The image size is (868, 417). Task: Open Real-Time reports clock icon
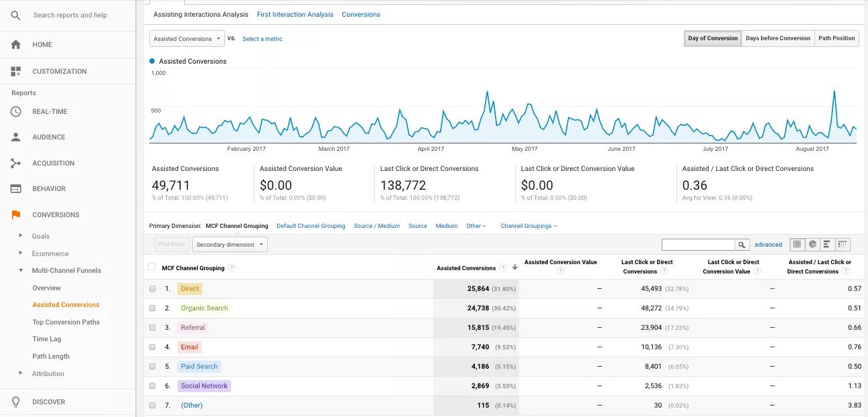16,111
